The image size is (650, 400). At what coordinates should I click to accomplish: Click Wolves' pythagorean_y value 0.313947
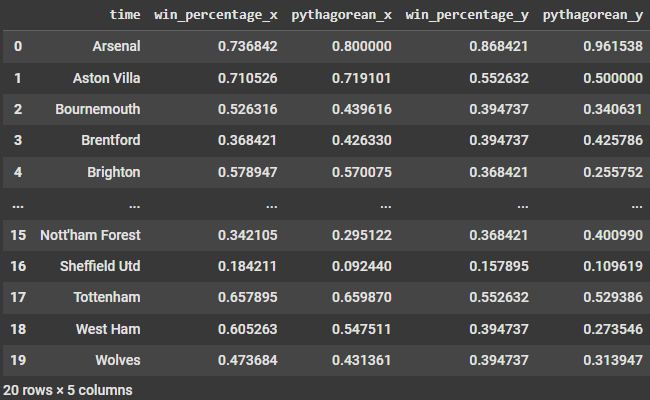click(x=613, y=360)
